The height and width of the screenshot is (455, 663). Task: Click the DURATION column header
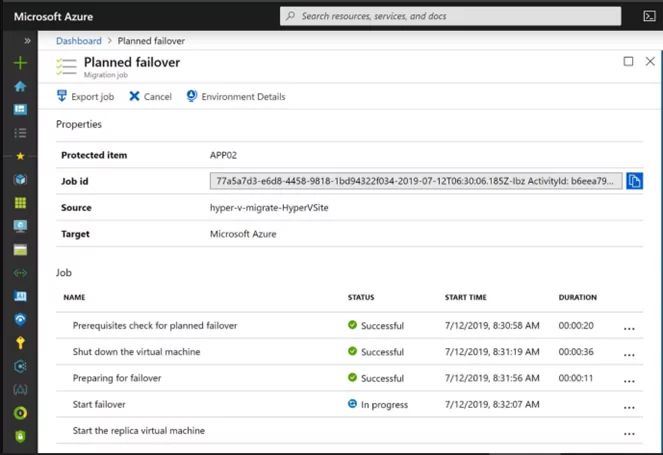click(578, 297)
